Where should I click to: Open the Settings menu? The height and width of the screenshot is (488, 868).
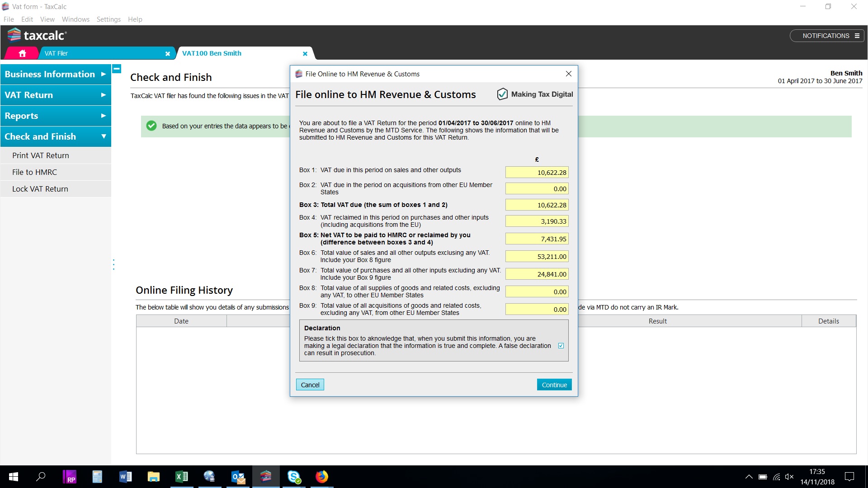[x=108, y=19]
